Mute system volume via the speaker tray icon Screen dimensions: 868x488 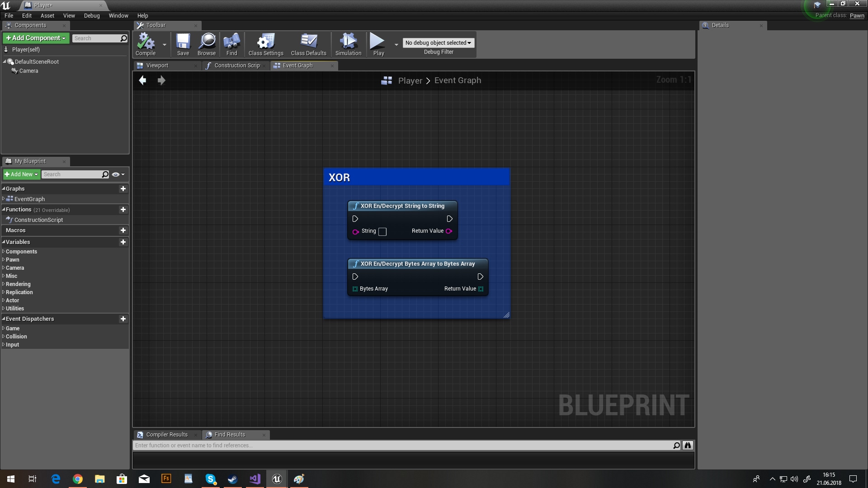pyautogui.click(x=795, y=479)
